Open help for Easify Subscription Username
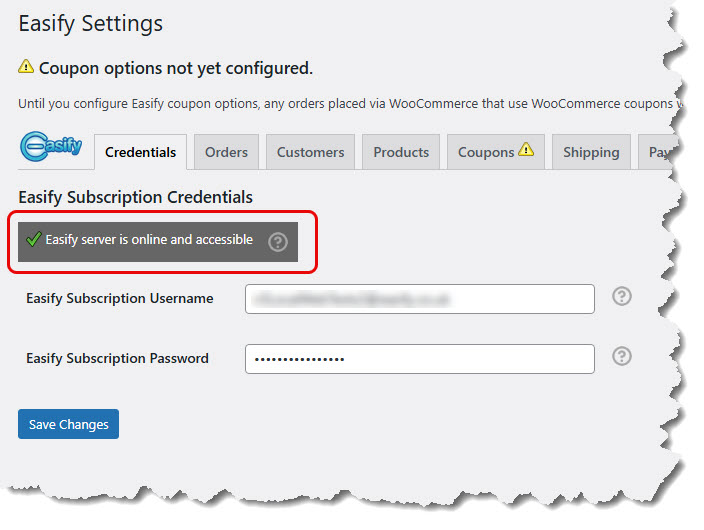704x530 pixels. point(622,296)
